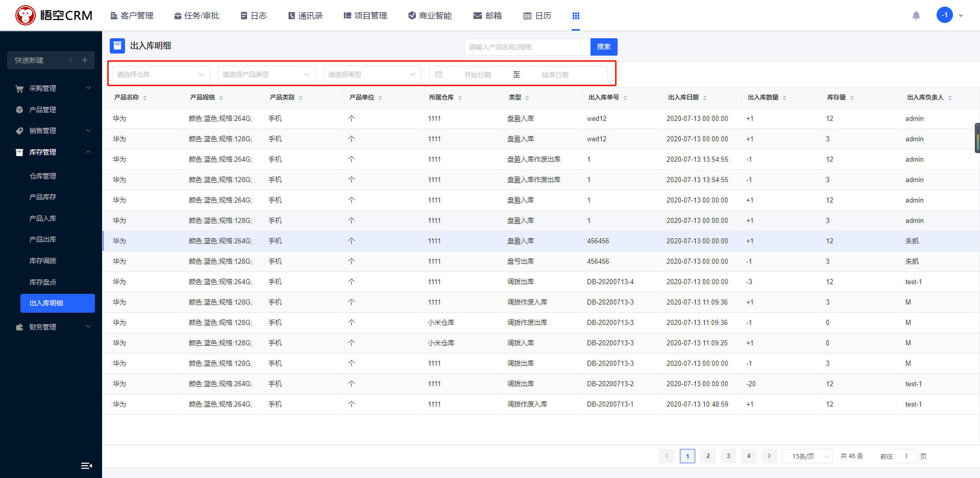Viewport: 980px width, 478px height.
Task: Sort by 产品名称 column arrows
Action: tap(145, 97)
